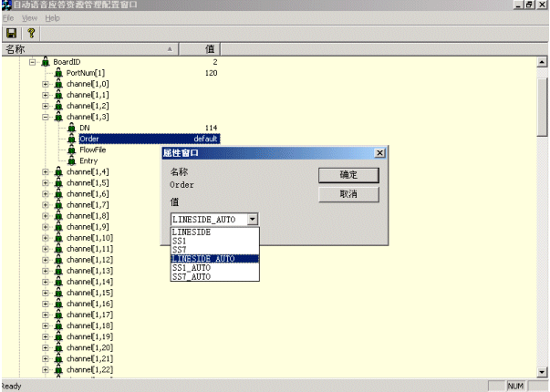Collapse the BoardID tree node
This screenshot has height=392, width=550.
32,62
